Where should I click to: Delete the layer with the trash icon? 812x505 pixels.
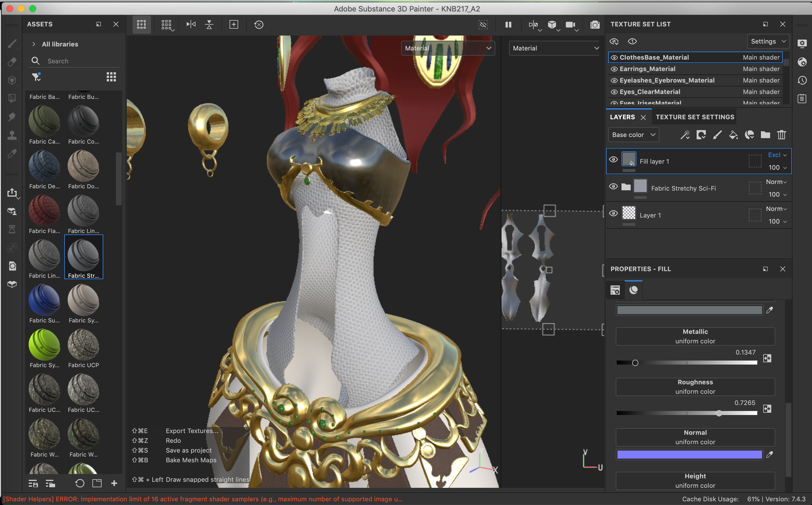point(781,135)
